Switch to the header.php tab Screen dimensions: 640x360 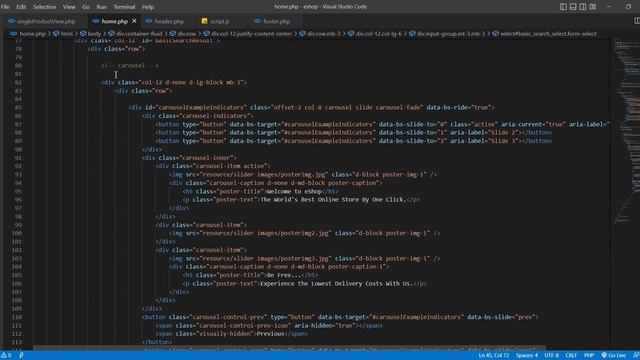pyautogui.click(x=169, y=21)
